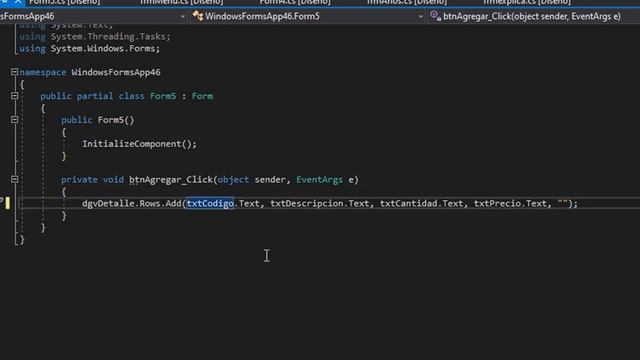
Task: Click Text after txtPrecio
Action: [536, 203]
